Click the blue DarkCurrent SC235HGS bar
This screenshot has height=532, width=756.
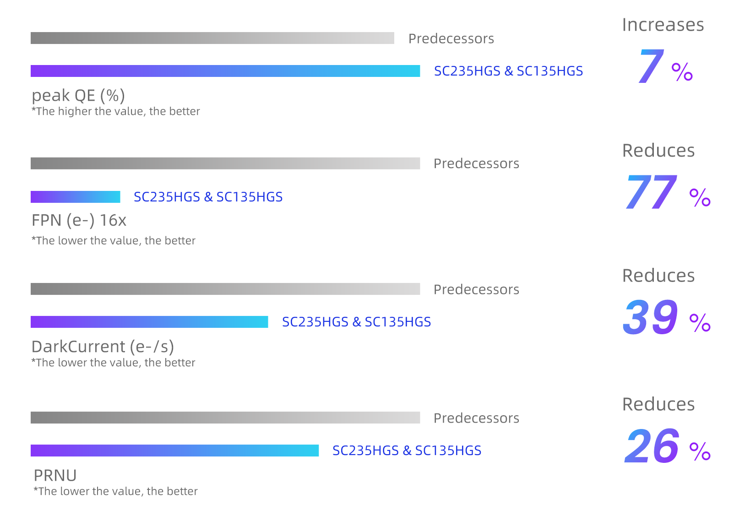click(149, 322)
